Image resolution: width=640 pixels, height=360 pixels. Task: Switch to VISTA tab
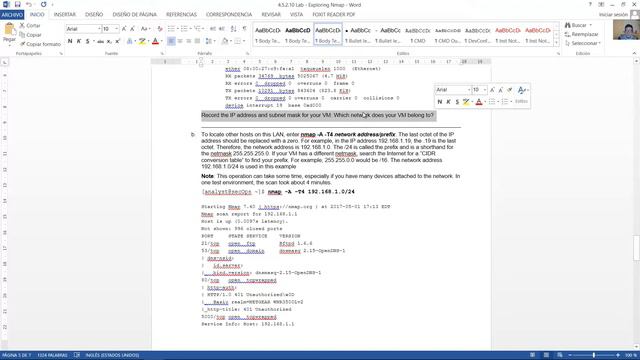tap(296, 14)
